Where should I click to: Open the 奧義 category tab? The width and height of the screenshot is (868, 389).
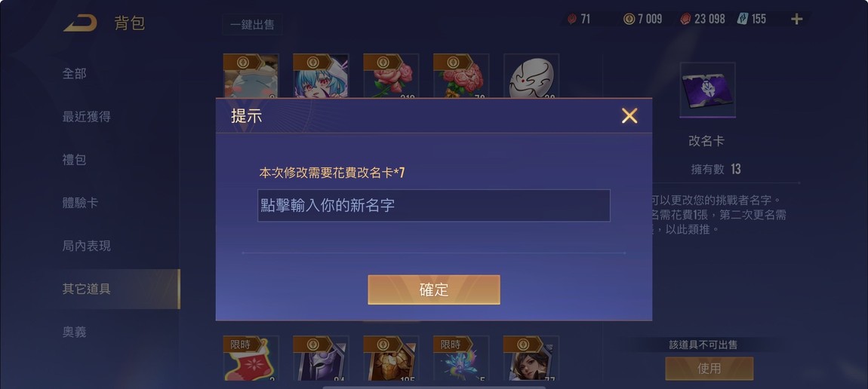point(74,332)
